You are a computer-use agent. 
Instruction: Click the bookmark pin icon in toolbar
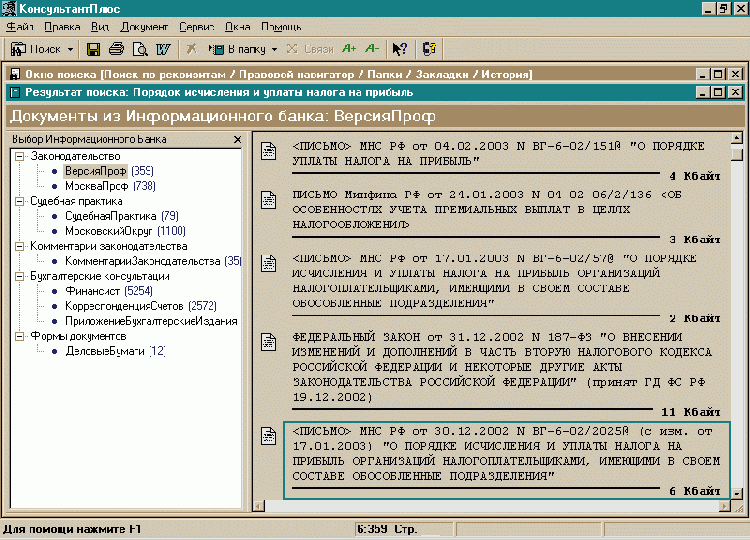point(192,49)
